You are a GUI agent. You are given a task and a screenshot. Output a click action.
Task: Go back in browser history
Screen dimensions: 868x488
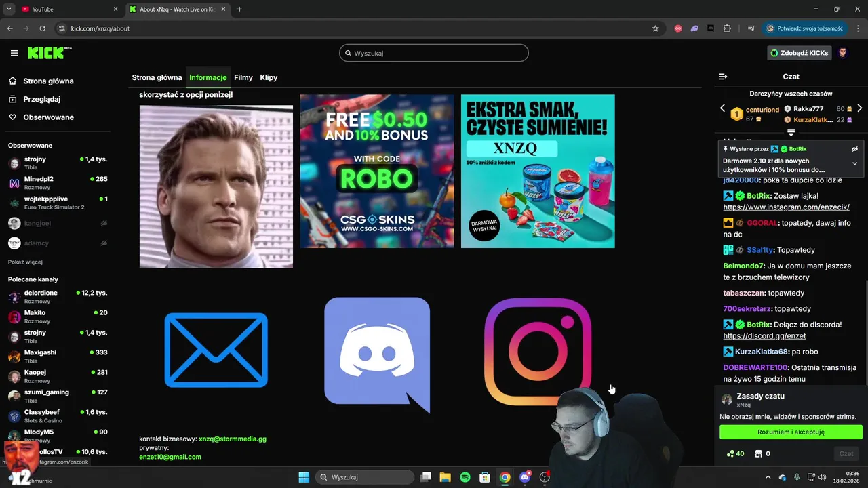(9, 28)
